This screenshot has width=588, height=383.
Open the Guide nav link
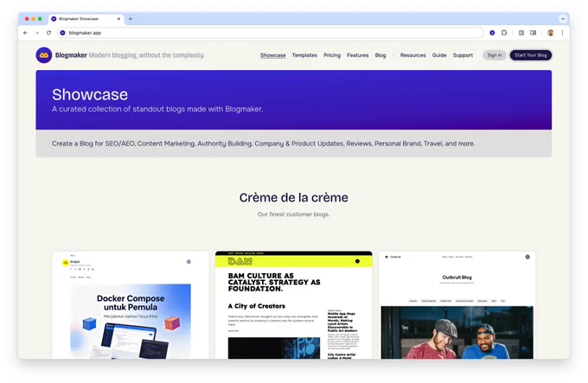pyautogui.click(x=439, y=55)
